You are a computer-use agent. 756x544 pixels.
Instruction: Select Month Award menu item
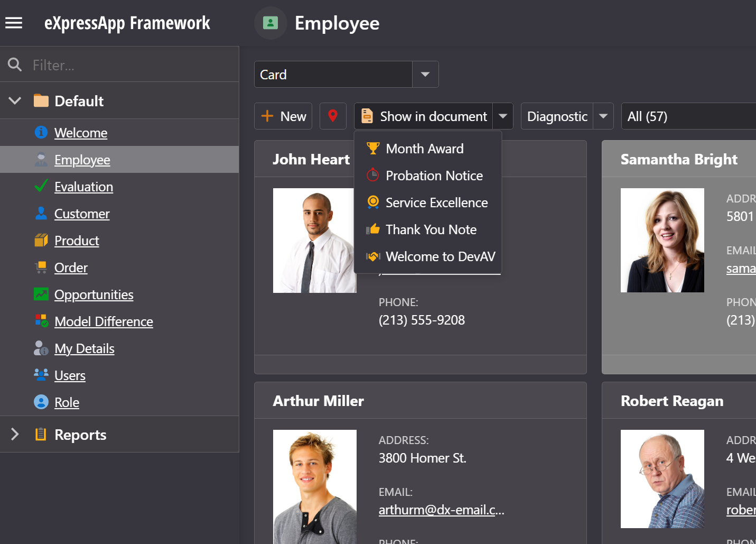click(428, 149)
